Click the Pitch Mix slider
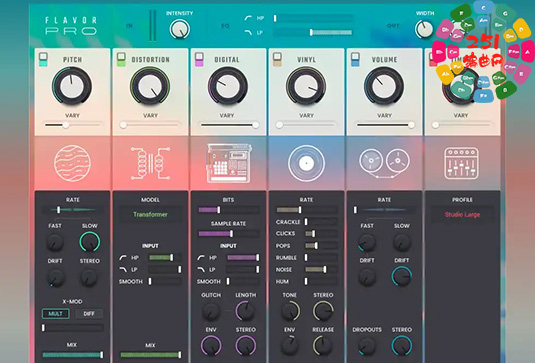 tap(72, 355)
